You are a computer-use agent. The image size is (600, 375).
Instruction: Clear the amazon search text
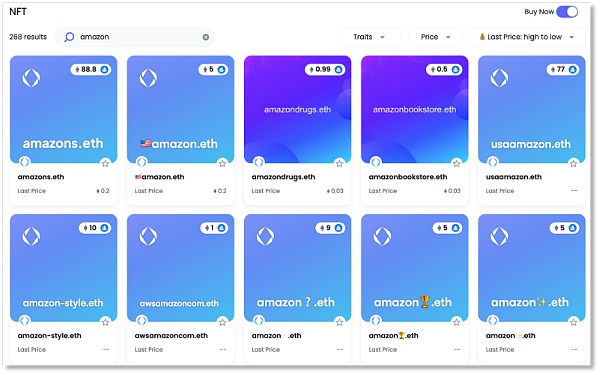coord(206,37)
